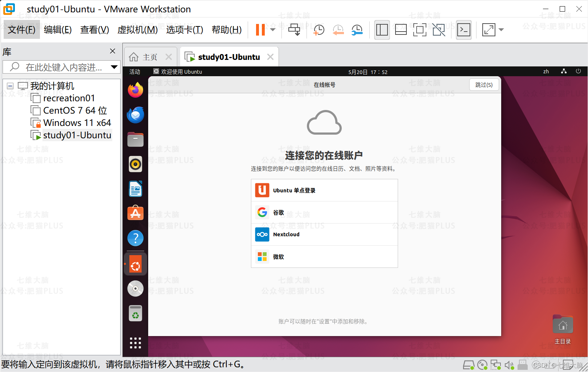Viewport: 588px width, 372px height.
Task: Launch Firefox from the Ubuntu dock
Action: click(x=135, y=90)
